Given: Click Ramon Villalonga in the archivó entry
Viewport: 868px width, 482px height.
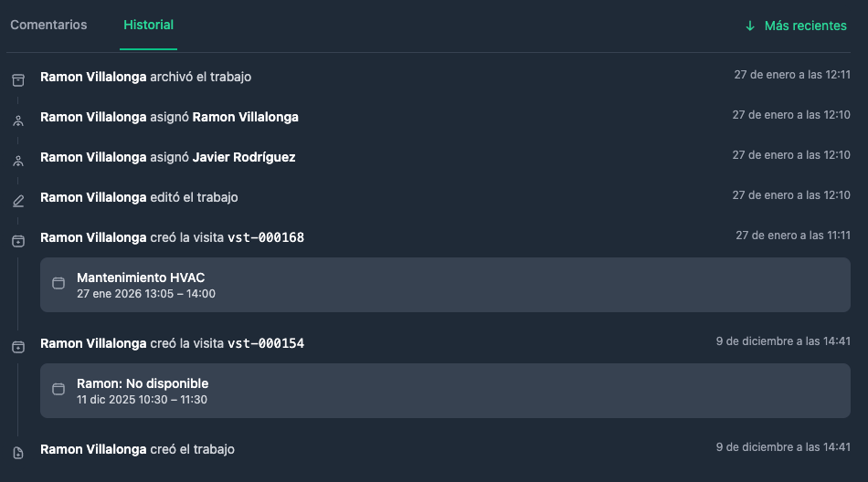Looking at the screenshot, I should click(x=93, y=77).
